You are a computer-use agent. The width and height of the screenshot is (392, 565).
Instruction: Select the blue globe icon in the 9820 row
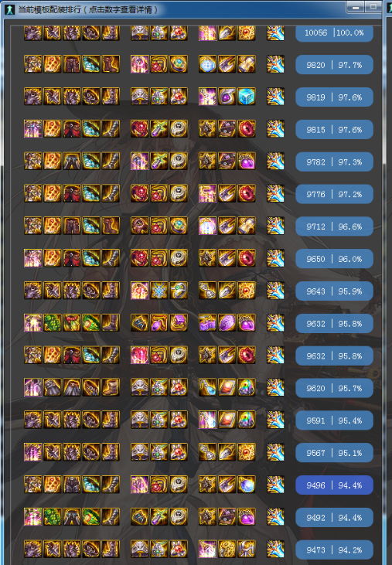207,64
